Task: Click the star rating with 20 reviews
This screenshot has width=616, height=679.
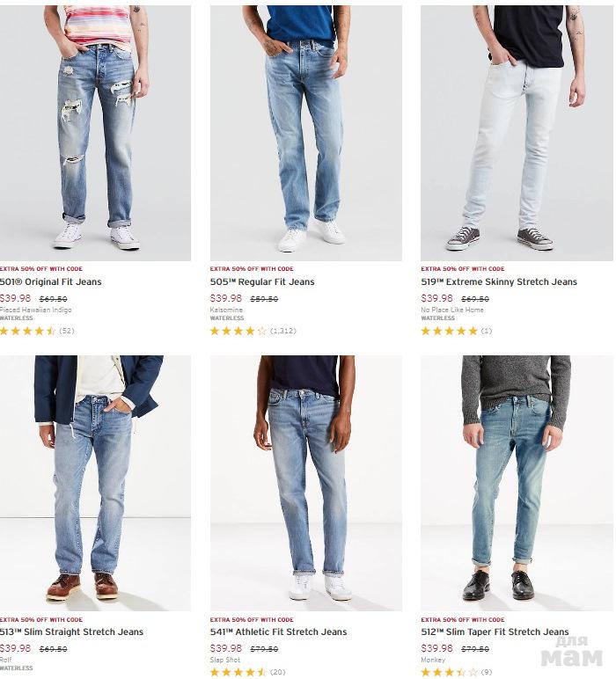Action: (x=248, y=673)
